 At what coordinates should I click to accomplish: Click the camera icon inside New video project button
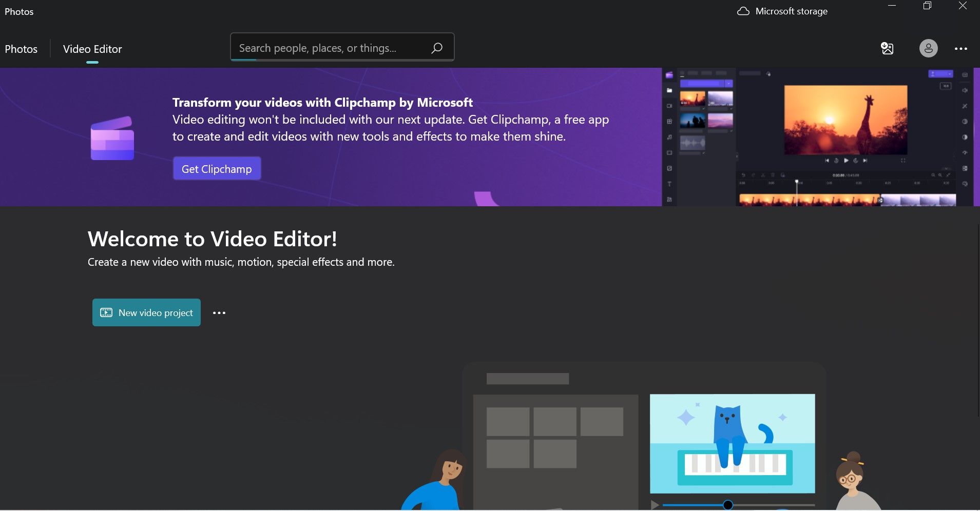(x=106, y=312)
